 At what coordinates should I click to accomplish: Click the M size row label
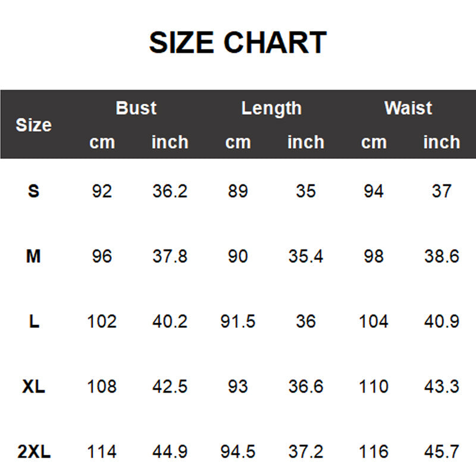[34, 256]
